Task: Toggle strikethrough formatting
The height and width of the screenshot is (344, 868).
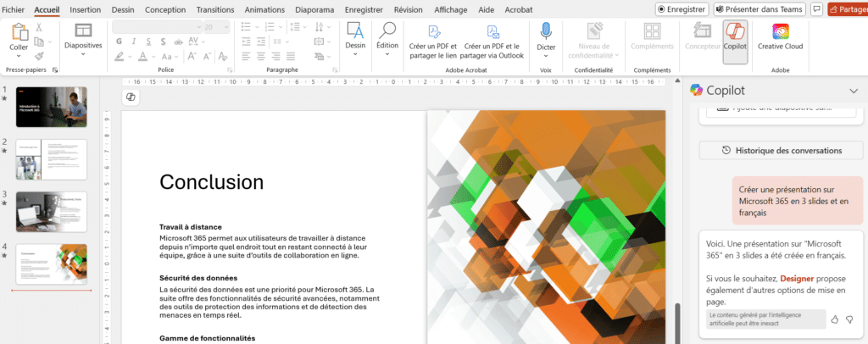Action: click(x=178, y=42)
